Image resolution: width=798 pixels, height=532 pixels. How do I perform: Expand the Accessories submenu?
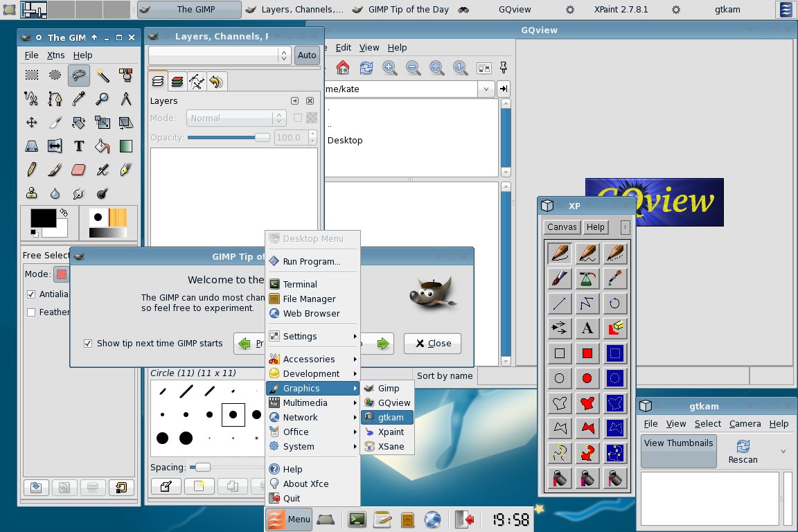pos(313,359)
